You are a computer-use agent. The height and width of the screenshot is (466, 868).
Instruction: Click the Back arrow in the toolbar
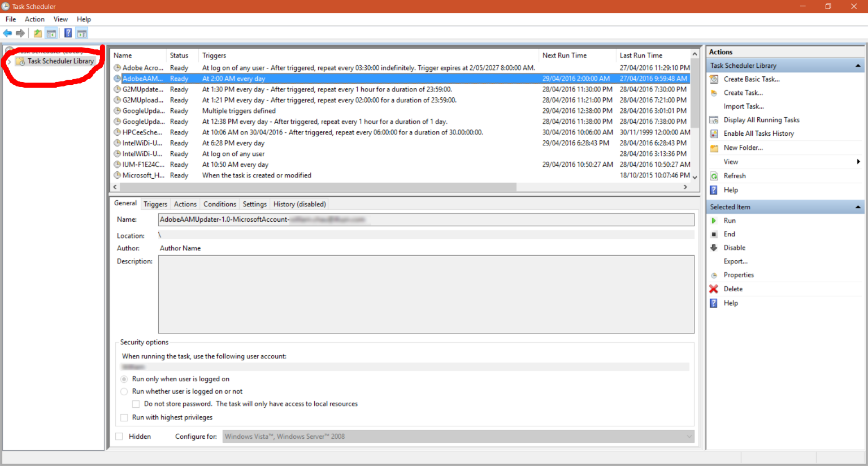click(x=7, y=33)
